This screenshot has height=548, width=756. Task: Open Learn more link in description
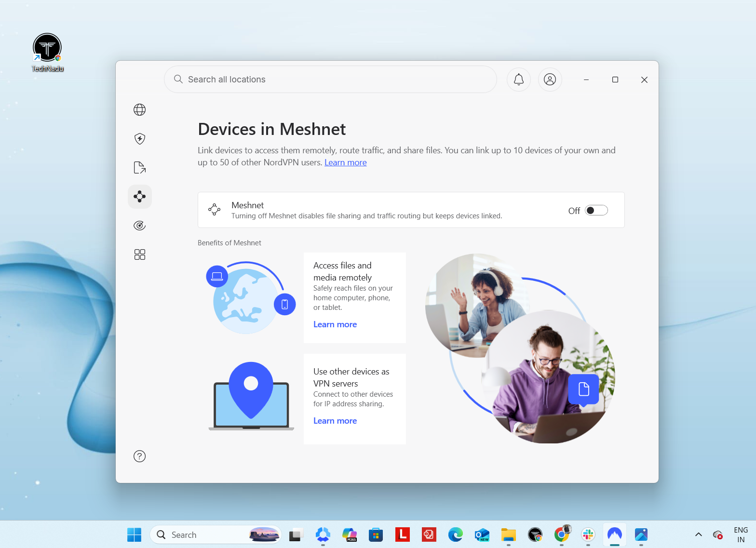(x=346, y=162)
